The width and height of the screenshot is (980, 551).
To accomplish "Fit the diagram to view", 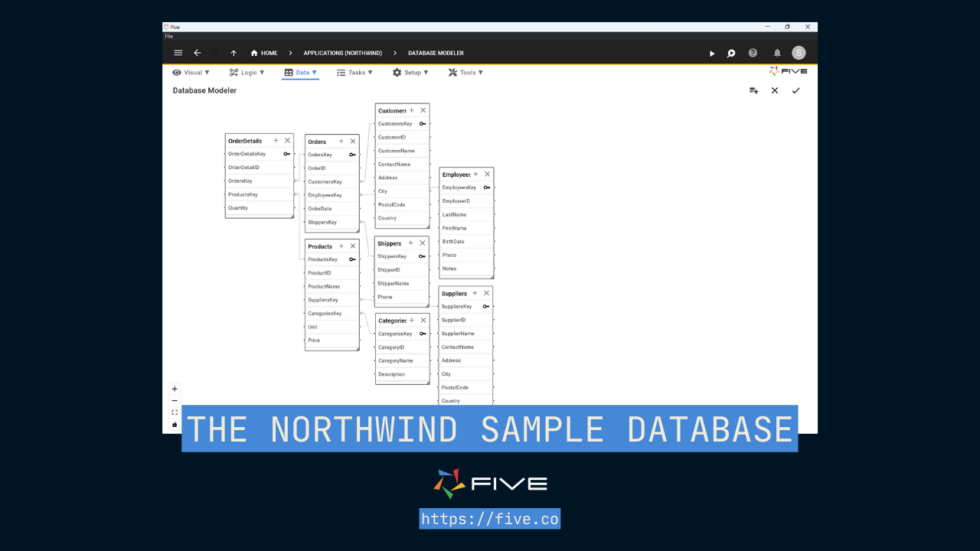I will coord(175,412).
